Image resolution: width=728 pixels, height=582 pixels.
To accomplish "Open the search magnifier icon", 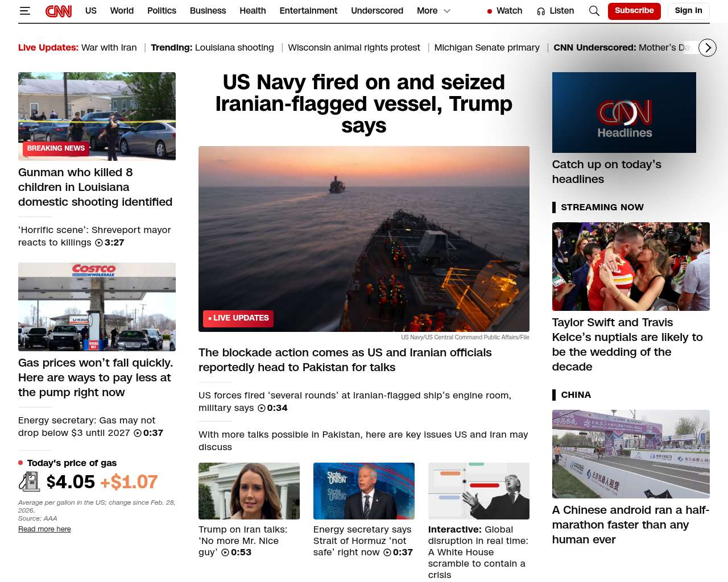I will click(x=594, y=11).
